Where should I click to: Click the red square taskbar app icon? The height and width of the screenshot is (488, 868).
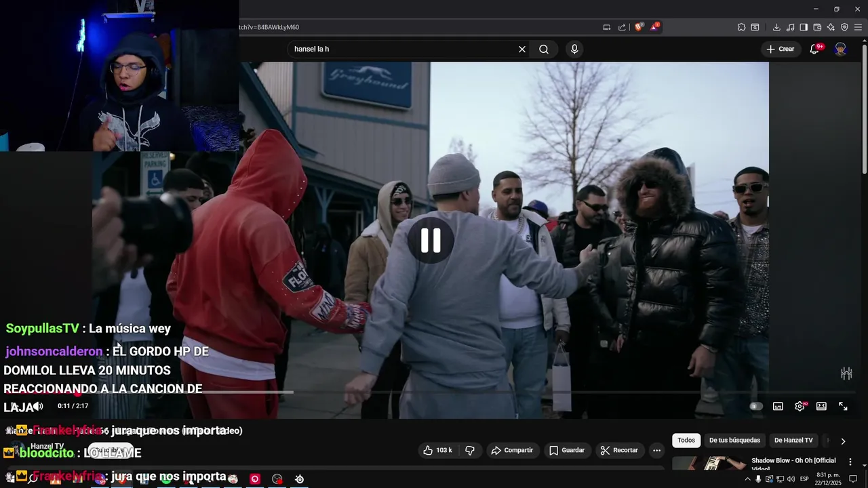pyautogui.click(x=255, y=479)
